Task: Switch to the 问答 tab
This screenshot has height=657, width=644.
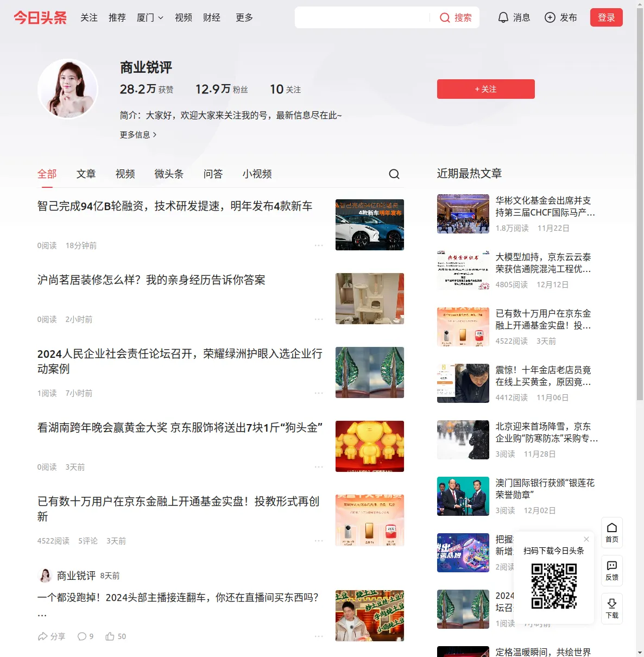Action: click(x=213, y=174)
